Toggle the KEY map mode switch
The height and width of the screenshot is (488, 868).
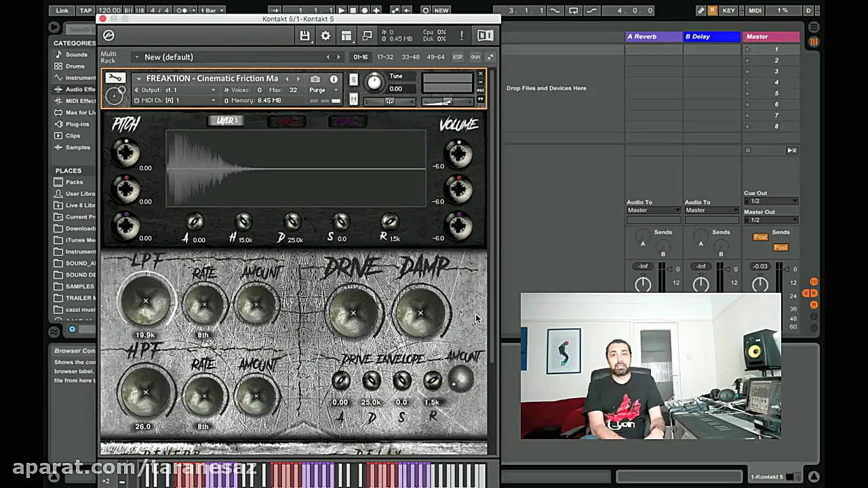pyautogui.click(x=729, y=11)
